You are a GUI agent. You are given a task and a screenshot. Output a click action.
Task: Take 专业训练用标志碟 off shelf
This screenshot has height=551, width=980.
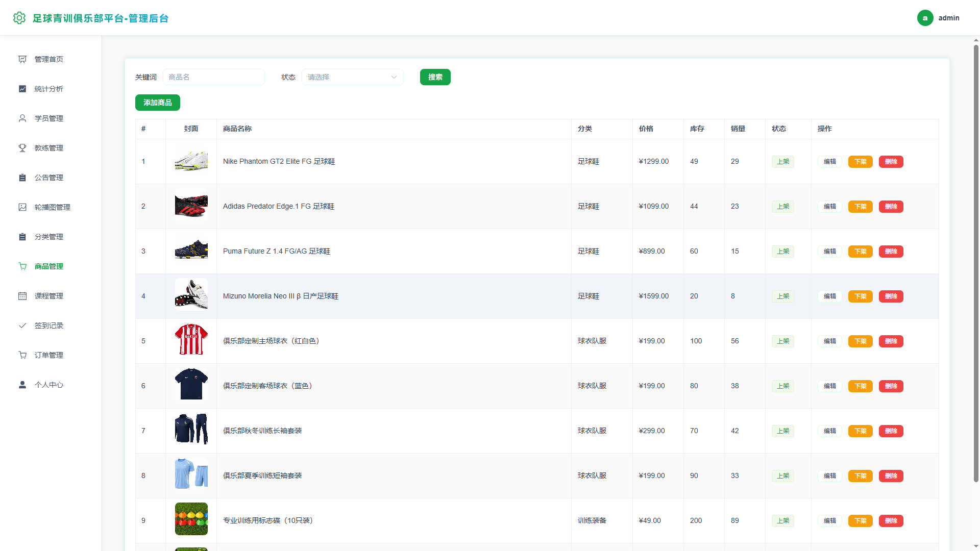(x=861, y=521)
